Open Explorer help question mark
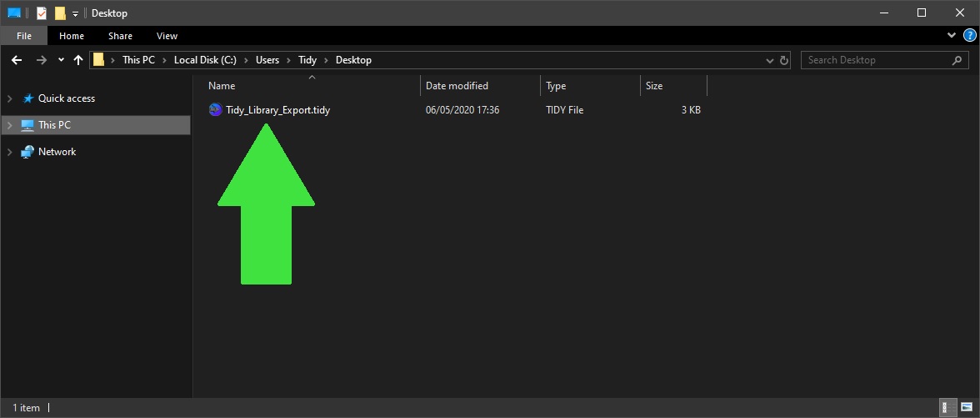Viewport: 980px width, 418px height. coord(969,35)
